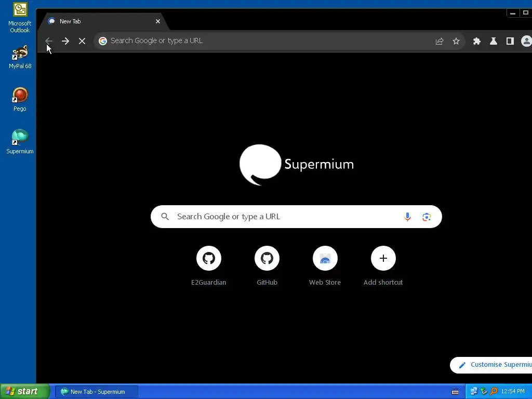The height and width of the screenshot is (399, 532).
Task: Open the Web Store shortcut
Action: [325, 267]
